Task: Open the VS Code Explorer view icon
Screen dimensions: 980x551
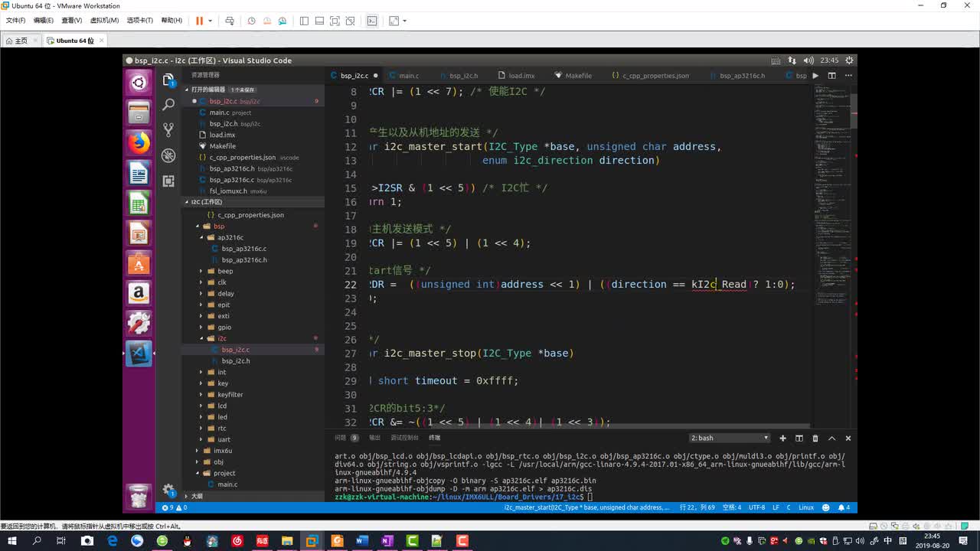Action: (168, 80)
